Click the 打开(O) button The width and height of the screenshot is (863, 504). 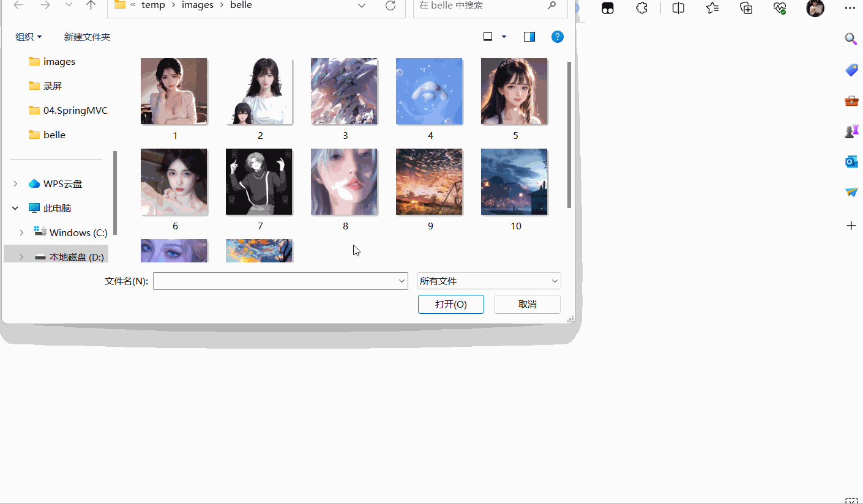pos(451,304)
